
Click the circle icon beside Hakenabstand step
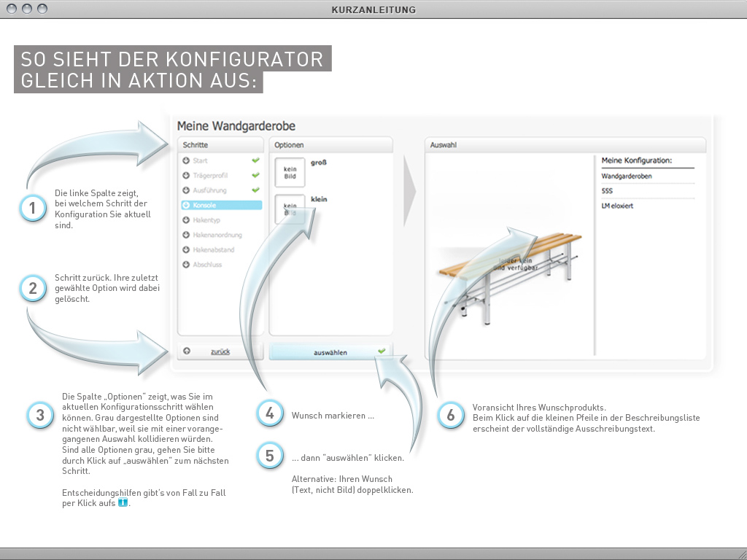tap(186, 249)
